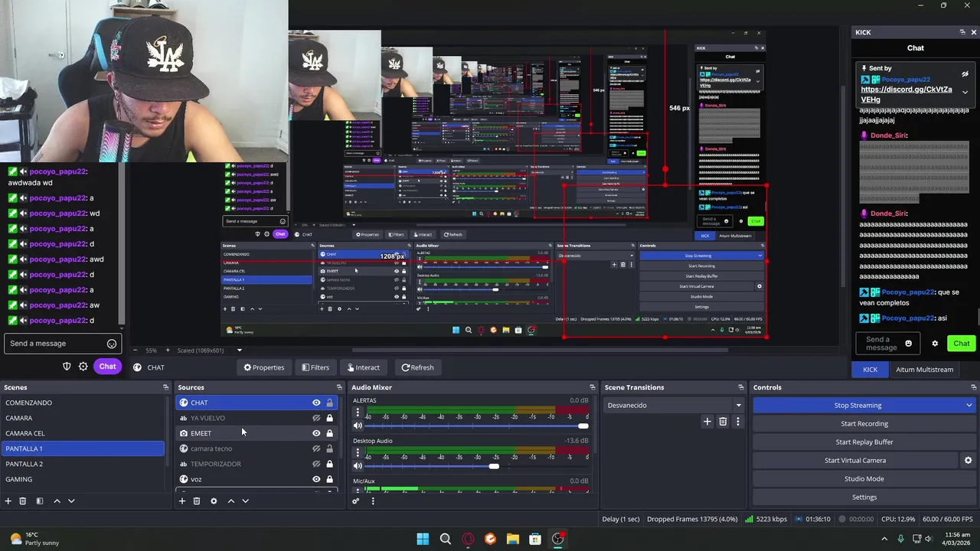Float the Sources dock with its header icon
The height and width of the screenshot is (551, 980).
pos(339,387)
